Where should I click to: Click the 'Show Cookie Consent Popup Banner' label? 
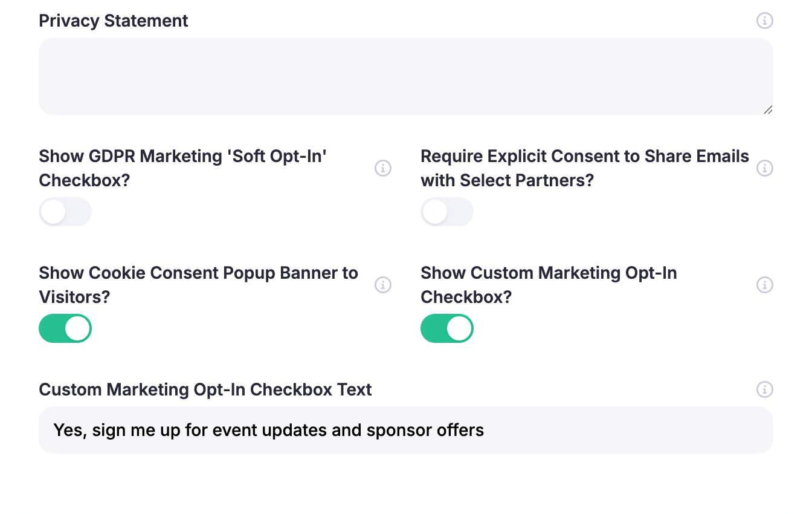tap(199, 285)
